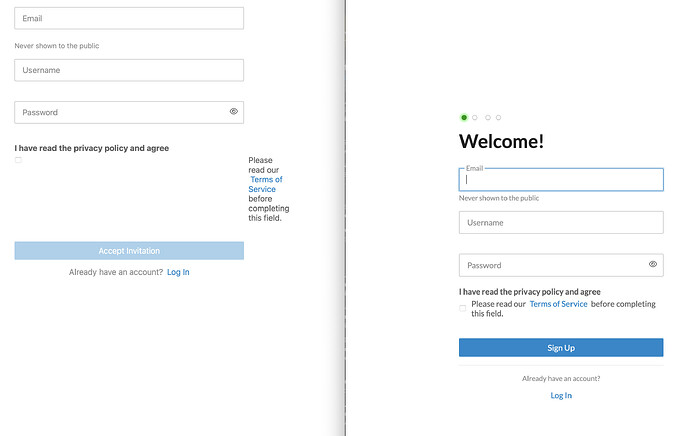Follow the Log In link below Accept Invitation
Viewport: 690px width, 436px height.
[x=178, y=272]
